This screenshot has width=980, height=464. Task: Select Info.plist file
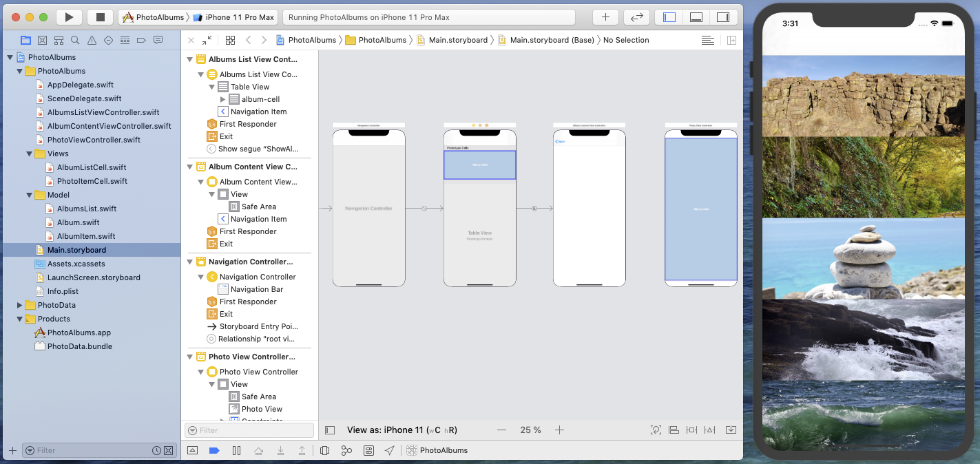pos(63,291)
